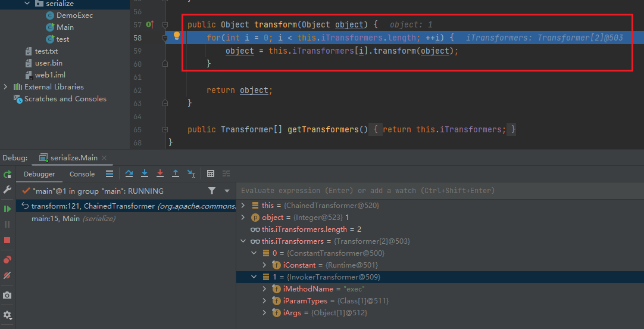
Task: Select frame transform:121, ChainedTransformer
Action: click(x=126, y=206)
